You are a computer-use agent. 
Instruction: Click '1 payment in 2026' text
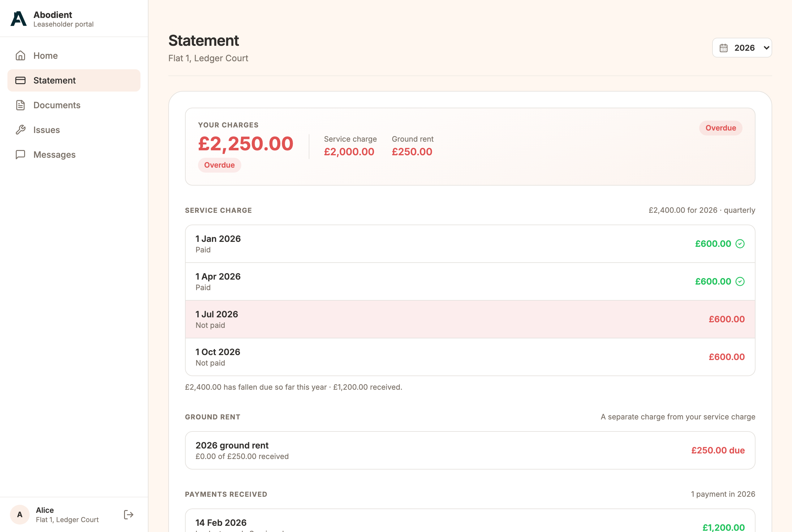pyautogui.click(x=723, y=494)
